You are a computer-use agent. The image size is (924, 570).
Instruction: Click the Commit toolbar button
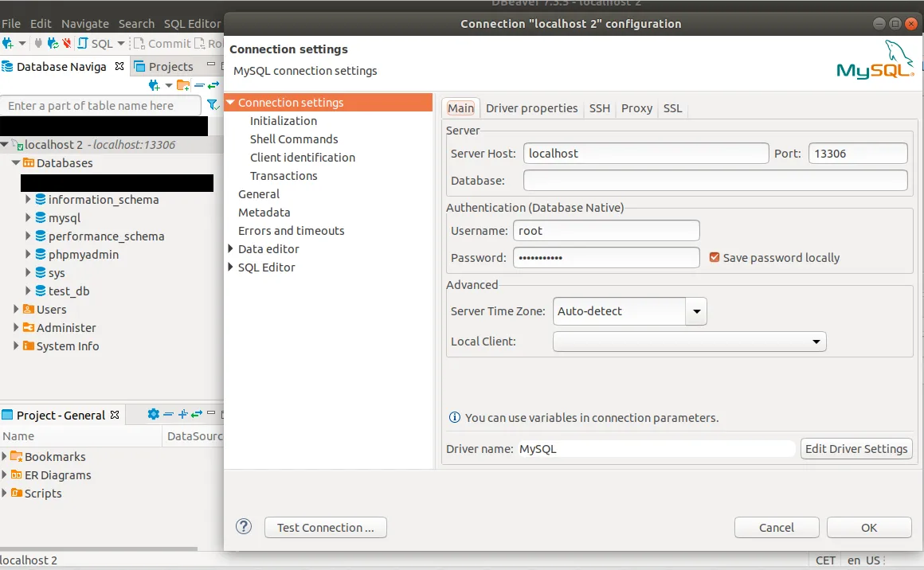point(162,44)
